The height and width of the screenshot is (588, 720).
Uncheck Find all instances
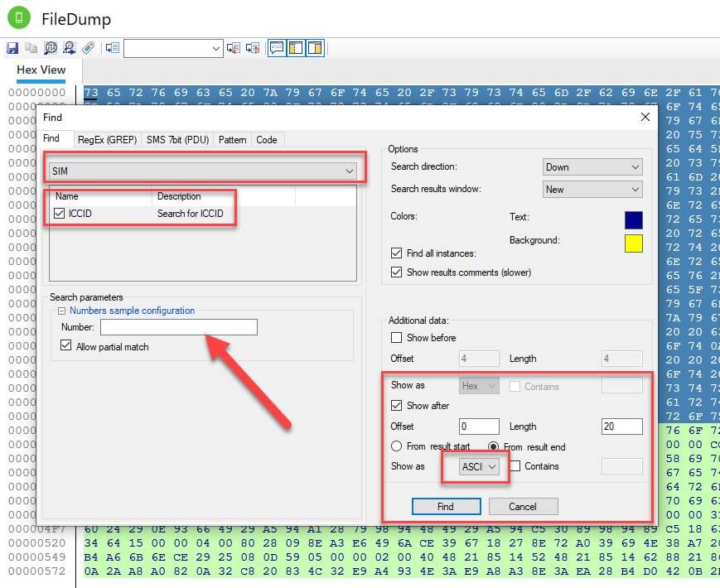point(396,253)
